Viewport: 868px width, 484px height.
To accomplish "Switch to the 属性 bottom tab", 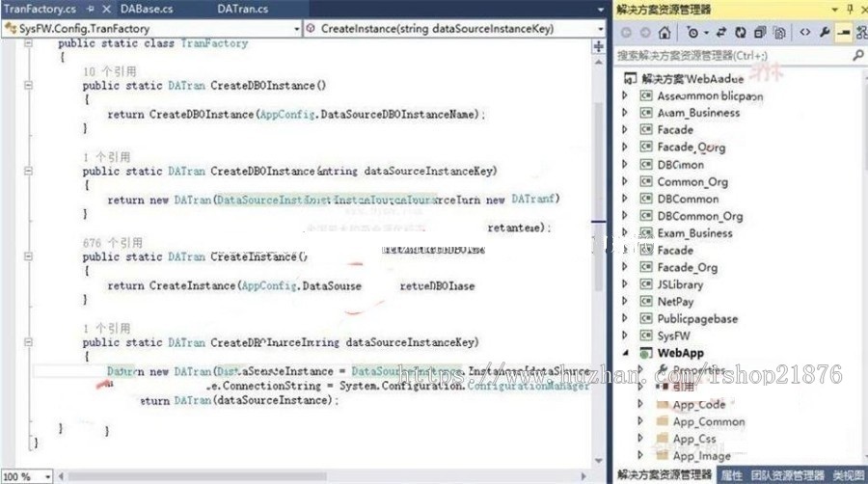I will click(x=732, y=475).
